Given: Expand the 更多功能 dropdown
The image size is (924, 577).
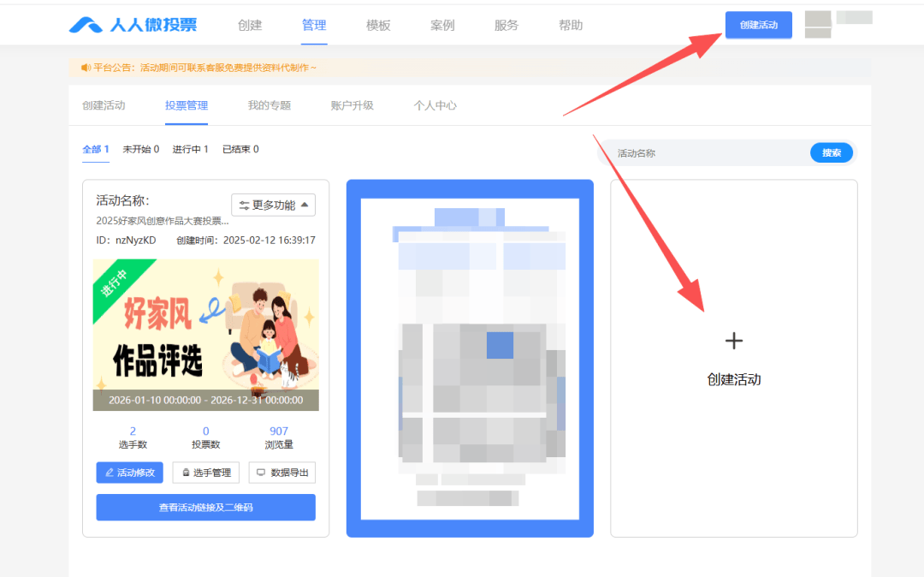Looking at the screenshot, I should (x=273, y=205).
